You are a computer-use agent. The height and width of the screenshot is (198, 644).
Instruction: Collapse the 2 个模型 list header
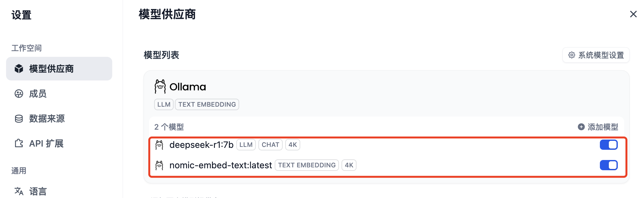(x=169, y=127)
